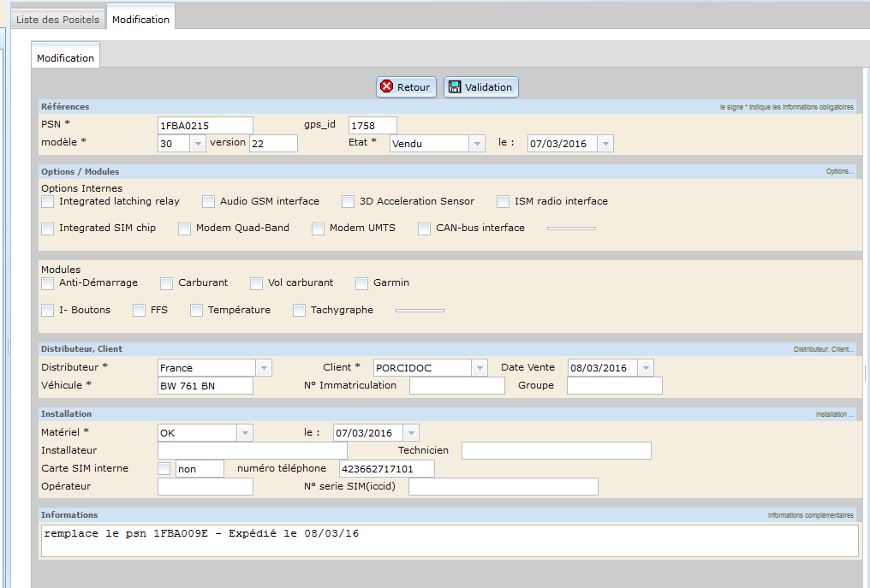The height and width of the screenshot is (588, 870).
Task: Open the Matériel dropdown showing OK
Action: (x=245, y=433)
